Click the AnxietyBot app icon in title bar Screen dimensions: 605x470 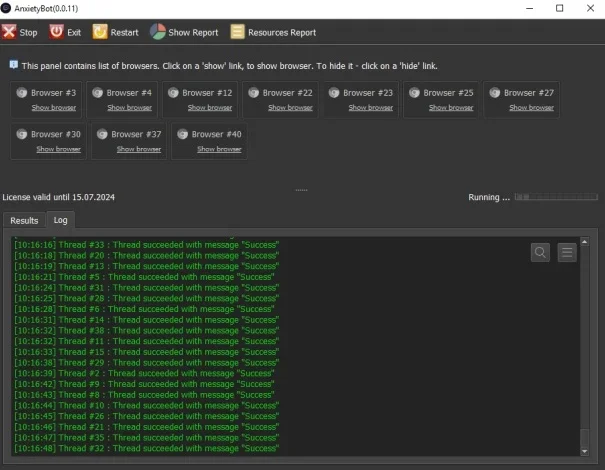pos(6,8)
